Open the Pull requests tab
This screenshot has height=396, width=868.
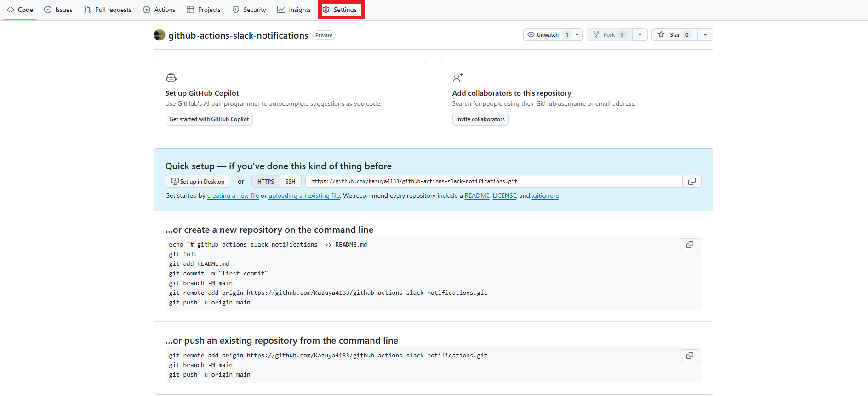[108, 10]
